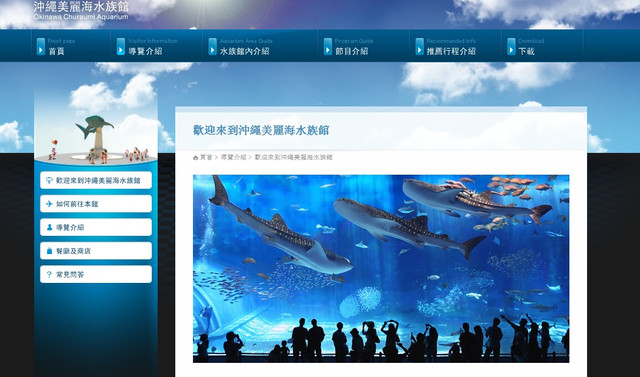The height and width of the screenshot is (377, 640).
Task: Click the arrow icon beside Program Guide
Action: [x=328, y=47]
